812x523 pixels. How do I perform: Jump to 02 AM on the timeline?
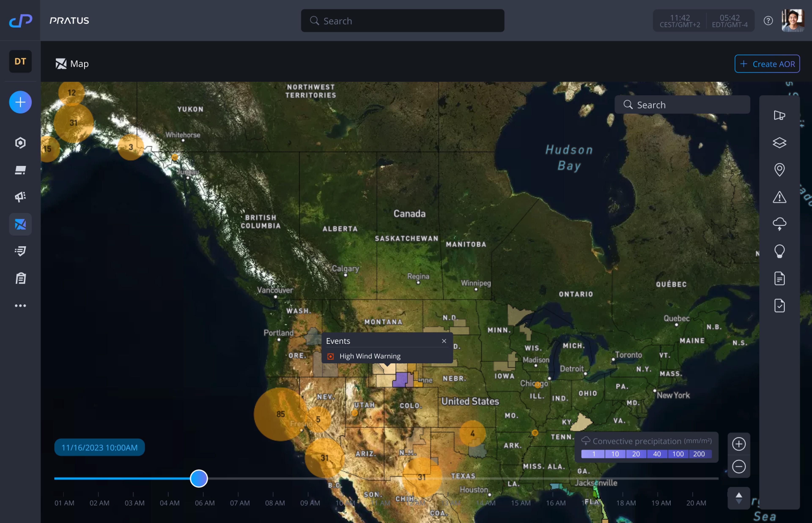coord(99,503)
